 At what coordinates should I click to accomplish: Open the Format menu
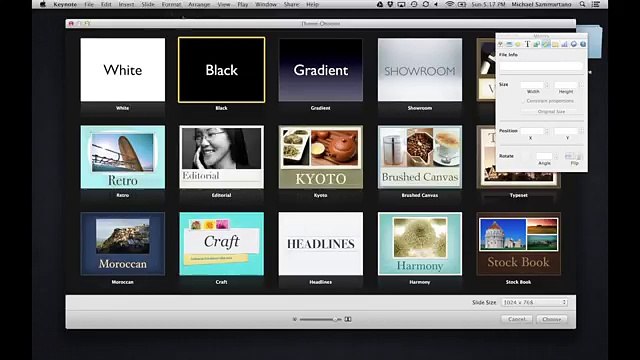pyautogui.click(x=171, y=4)
